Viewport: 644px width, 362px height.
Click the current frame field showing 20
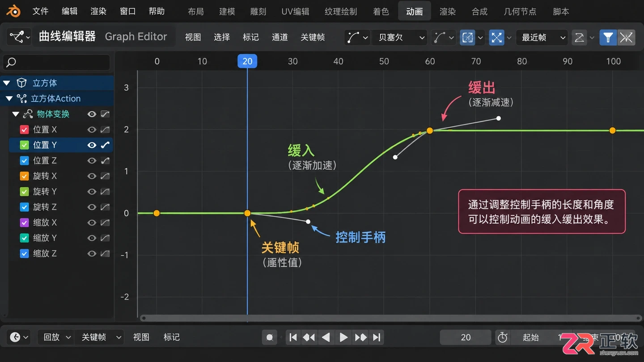pyautogui.click(x=466, y=337)
